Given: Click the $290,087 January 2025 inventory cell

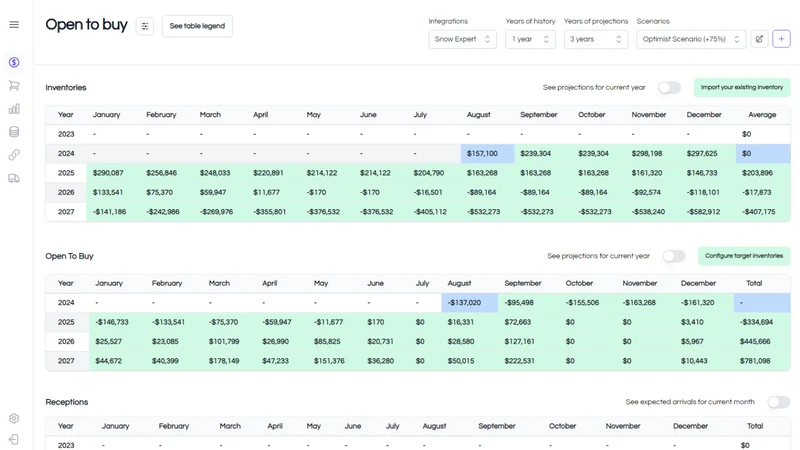Looking at the screenshot, I should pyautogui.click(x=113, y=173).
